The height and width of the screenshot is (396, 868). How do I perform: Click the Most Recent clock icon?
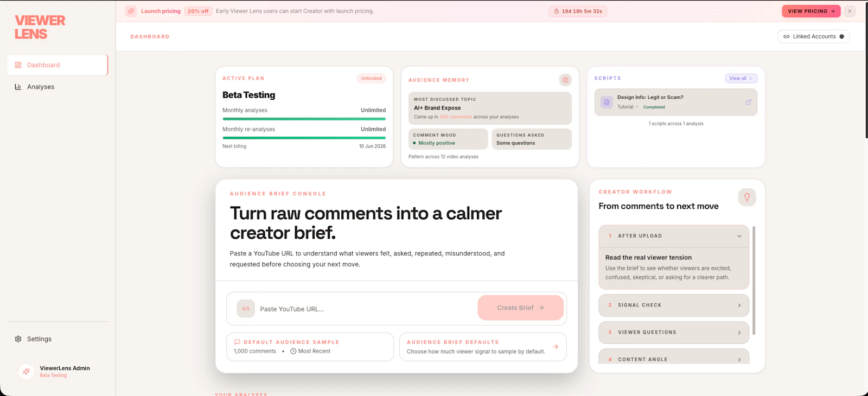[293, 352]
